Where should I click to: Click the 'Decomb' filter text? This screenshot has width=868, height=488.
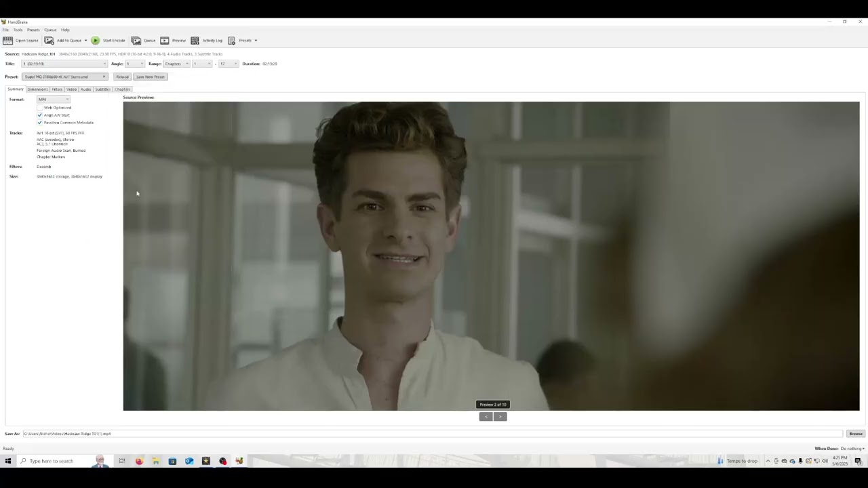[43, 167]
